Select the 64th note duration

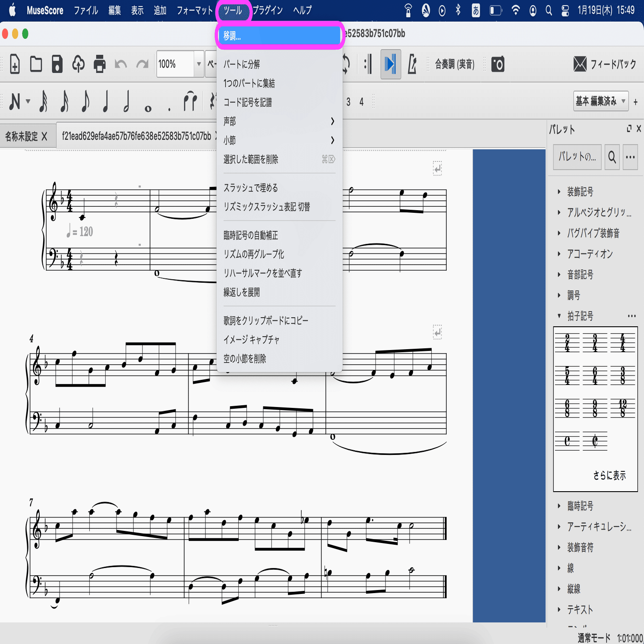43,102
